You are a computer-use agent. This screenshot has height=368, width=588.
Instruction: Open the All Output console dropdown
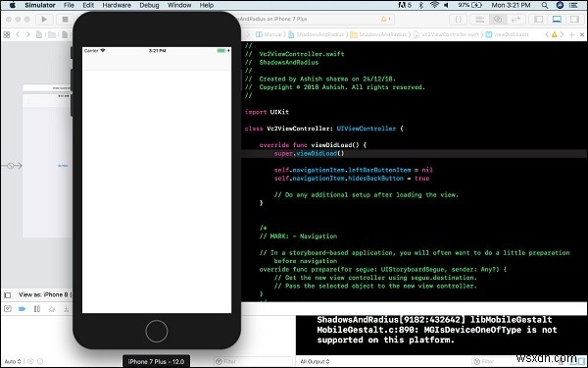[315, 361]
